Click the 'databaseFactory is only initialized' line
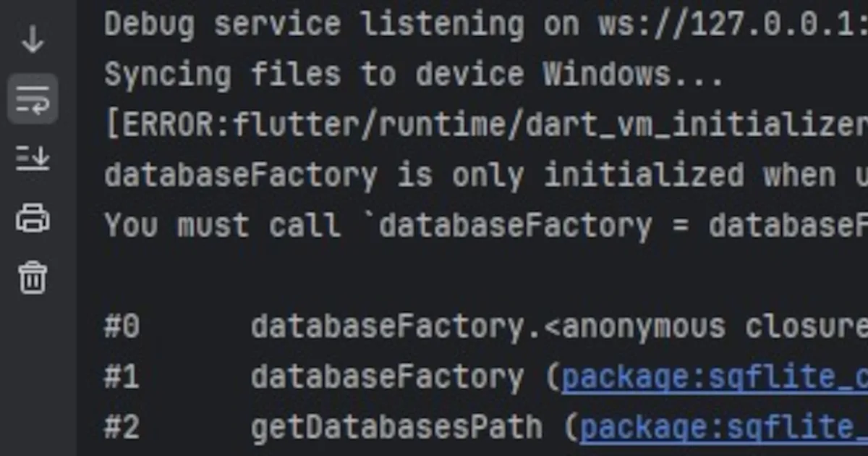The image size is (868, 456). 486,176
